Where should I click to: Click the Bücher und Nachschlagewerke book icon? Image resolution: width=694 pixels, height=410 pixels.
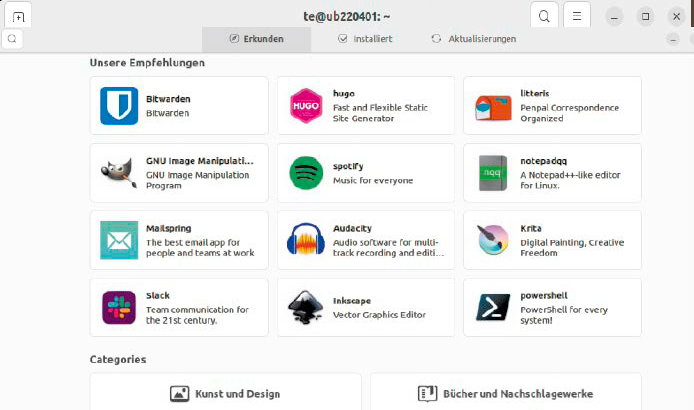click(x=427, y=394)
